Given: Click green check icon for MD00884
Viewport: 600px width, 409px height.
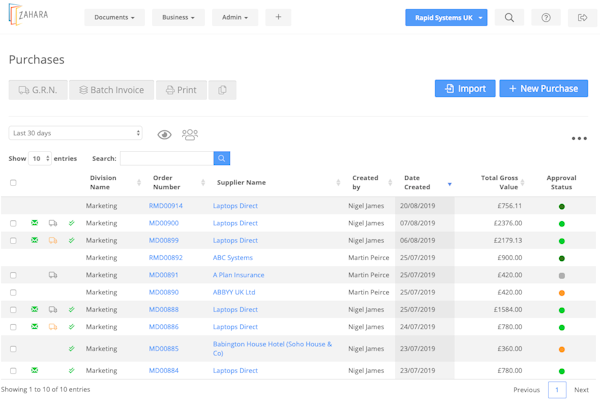Looking at the screenshot, I should click(72, 370).
